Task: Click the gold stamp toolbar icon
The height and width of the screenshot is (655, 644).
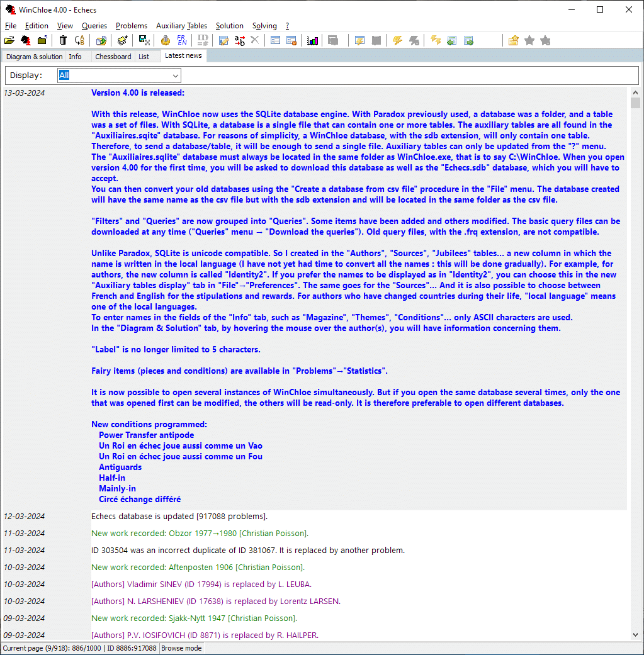Action: 166,40
